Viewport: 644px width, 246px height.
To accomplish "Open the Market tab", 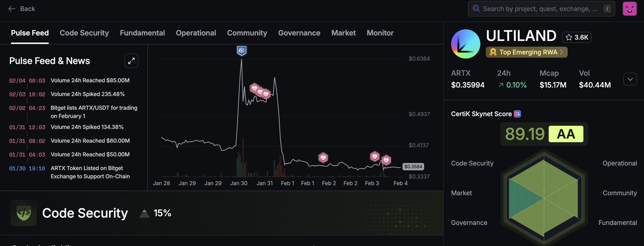I will 344,33.
